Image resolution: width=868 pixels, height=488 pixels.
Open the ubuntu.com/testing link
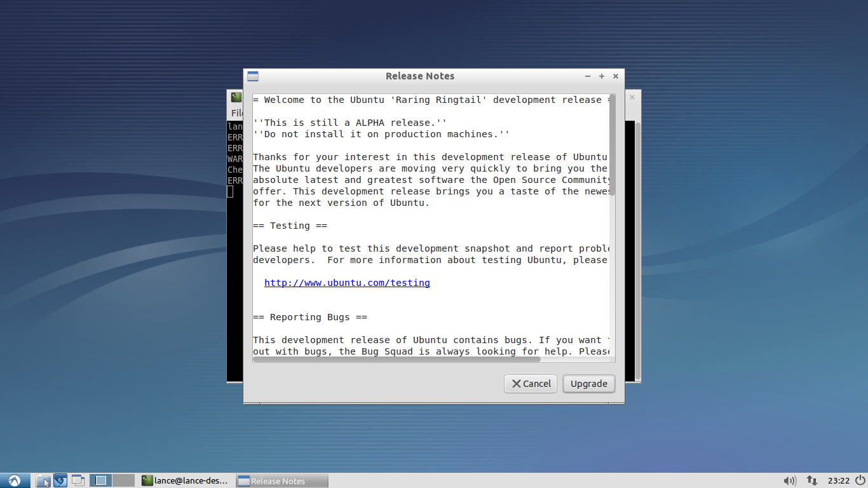coord(347,283)
